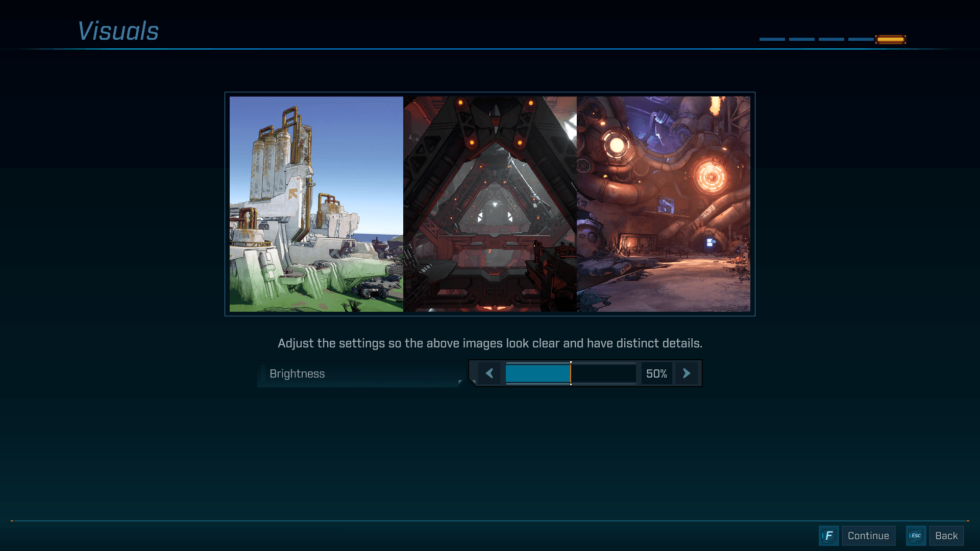This screenshot has height=551, width=980.
Task: Increase brightness with the right arrow
Action: (687, 373)
